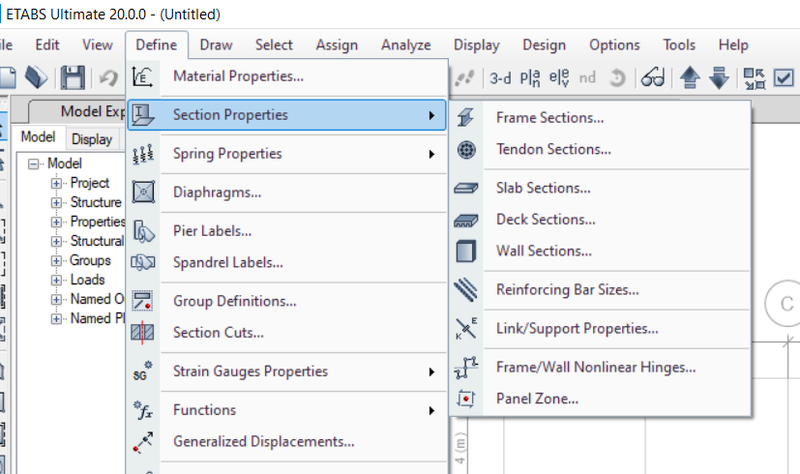Image resolution: width=800 pixels, height=474 pixels.
Task: Open Strain Gauges Properties submenu arrow
Action: point(432,372)
